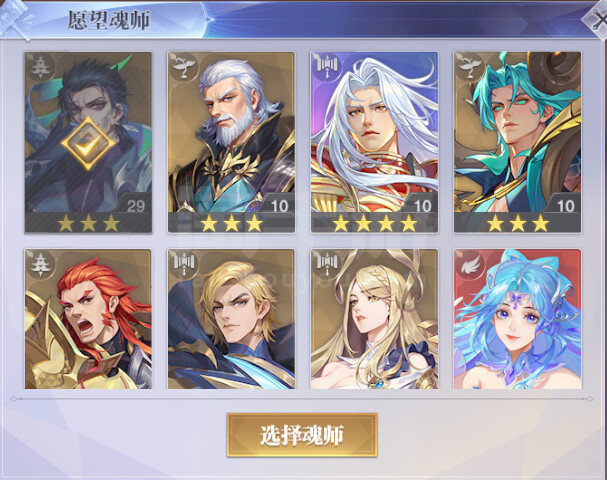Click the banner class icon on blonde woman card
This screenshot has height=480, width=607.
coord(326,264)
